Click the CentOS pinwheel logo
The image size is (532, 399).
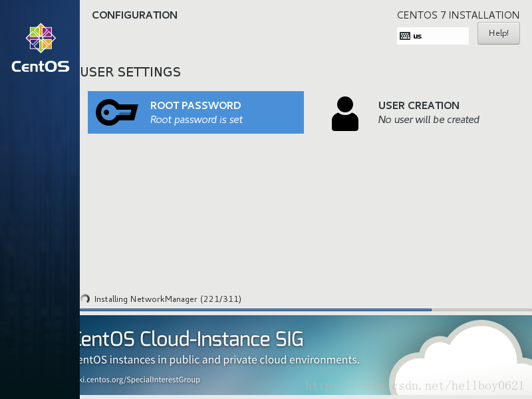tap(41, 38)
